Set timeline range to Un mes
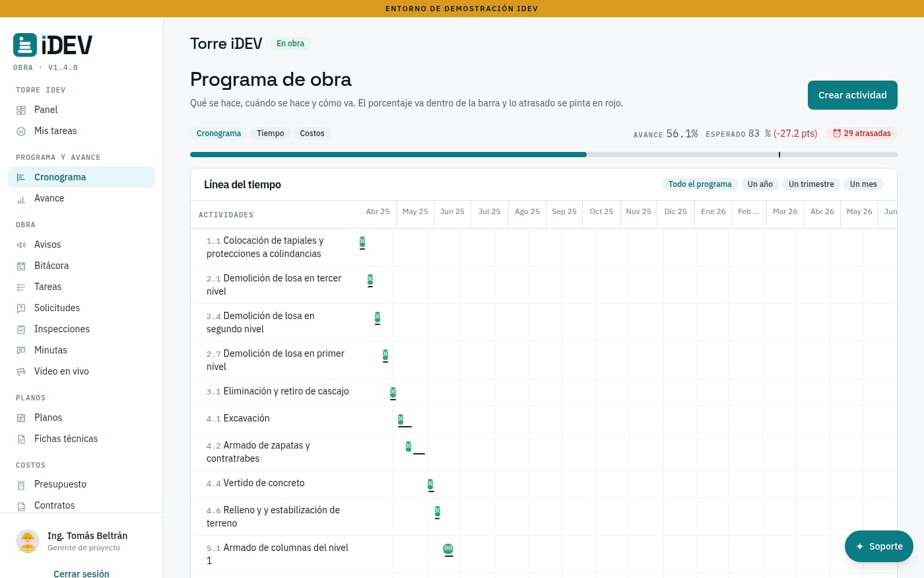 coord(863,184)
